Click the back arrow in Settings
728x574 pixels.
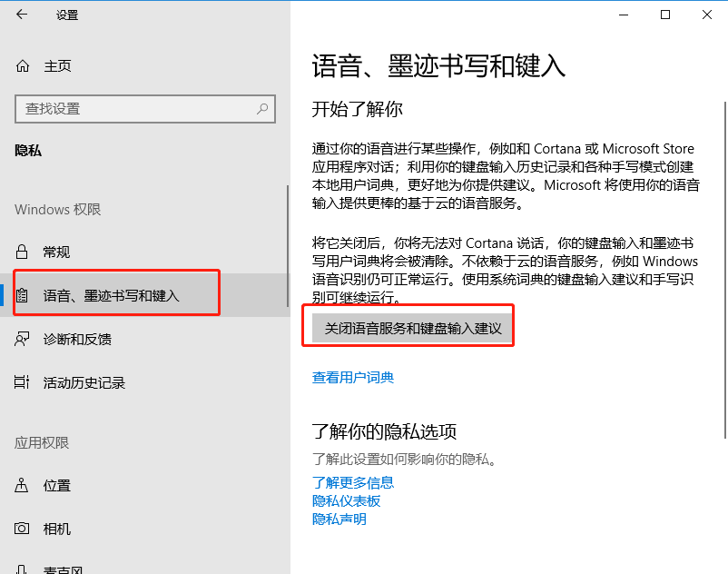[22, 15]
